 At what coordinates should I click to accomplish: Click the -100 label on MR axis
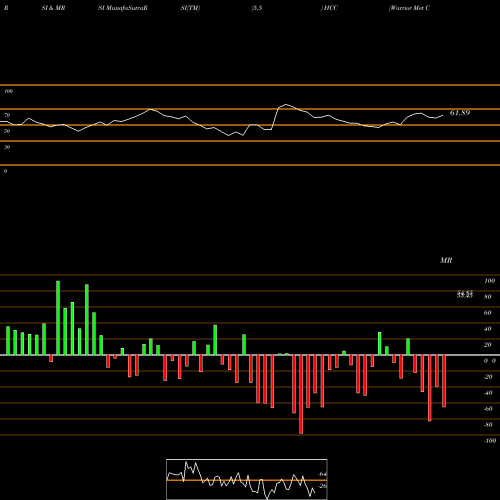(490, 441)
